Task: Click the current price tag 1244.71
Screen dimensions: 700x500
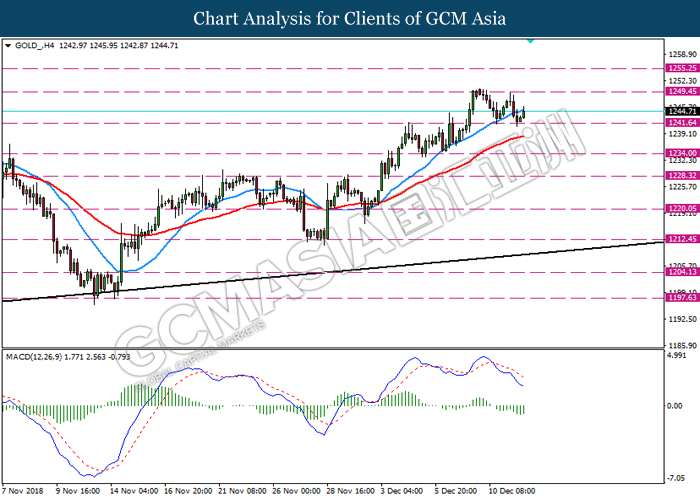Action: 683,111
